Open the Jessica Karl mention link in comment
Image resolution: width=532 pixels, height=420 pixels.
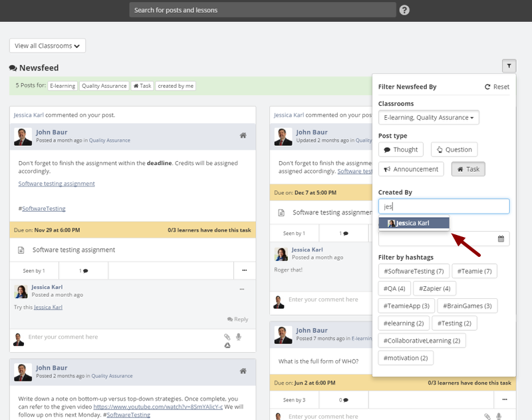click(48, 308)
